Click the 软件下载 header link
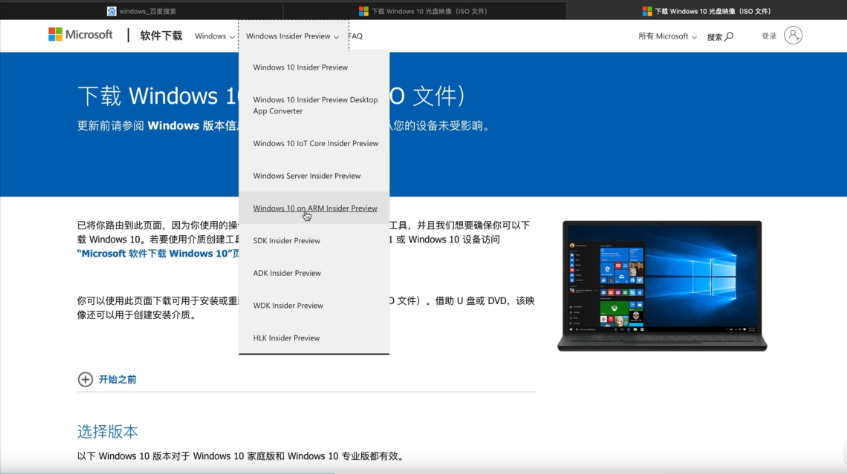 pos(161,36)
